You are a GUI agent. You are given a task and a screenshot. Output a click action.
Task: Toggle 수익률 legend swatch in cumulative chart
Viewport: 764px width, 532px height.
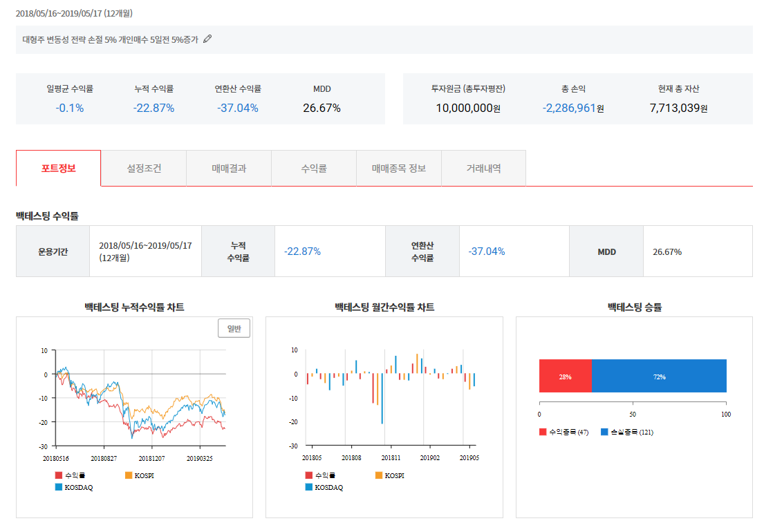pos(59,475)
